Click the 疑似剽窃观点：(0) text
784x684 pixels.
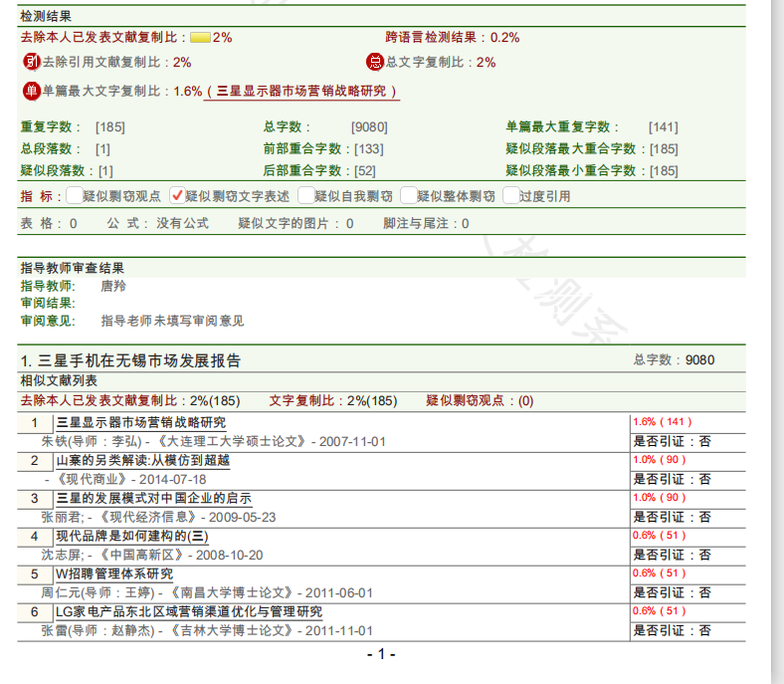(x=480, y=401)
